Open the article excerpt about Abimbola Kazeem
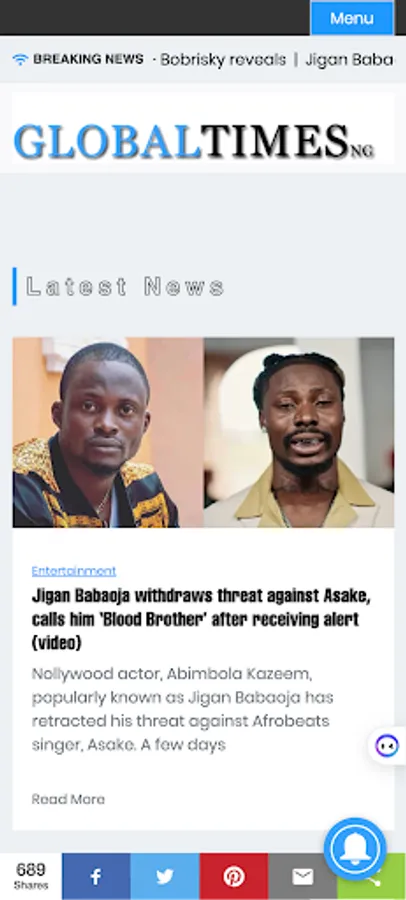 pos(183,709)
